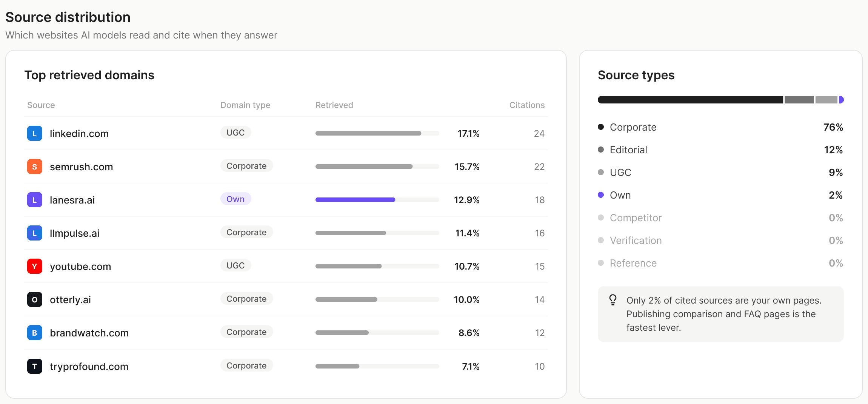The image size is (868, 404).
Task: Click the tryprofound.com favicon icon
Action: click(x=35, y=366)
